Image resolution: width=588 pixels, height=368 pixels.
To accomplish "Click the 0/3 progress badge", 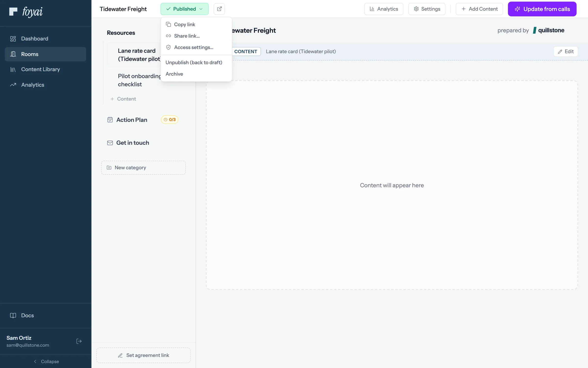I will (170, 120).
